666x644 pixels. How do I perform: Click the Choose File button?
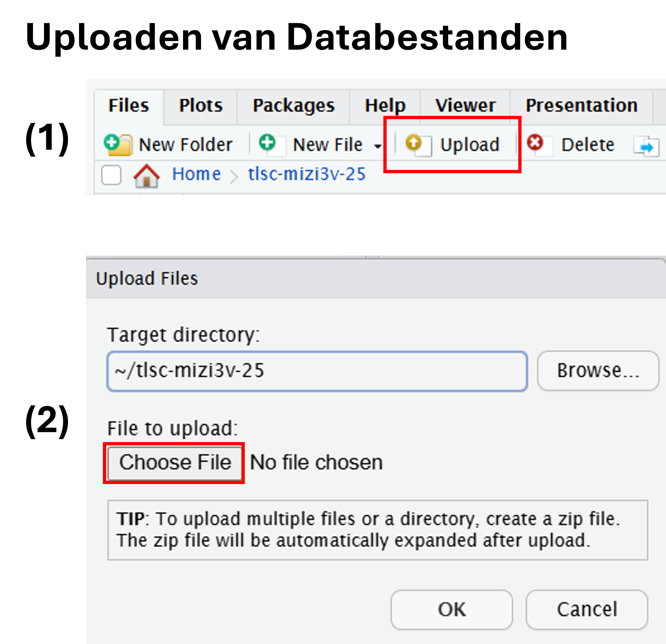pos(175,463)
